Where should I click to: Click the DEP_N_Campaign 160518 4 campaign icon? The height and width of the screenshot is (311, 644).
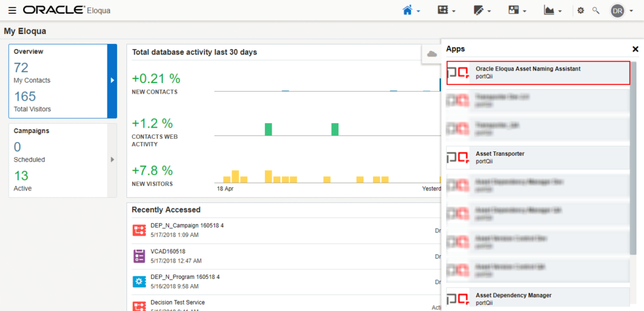point(139,230)
